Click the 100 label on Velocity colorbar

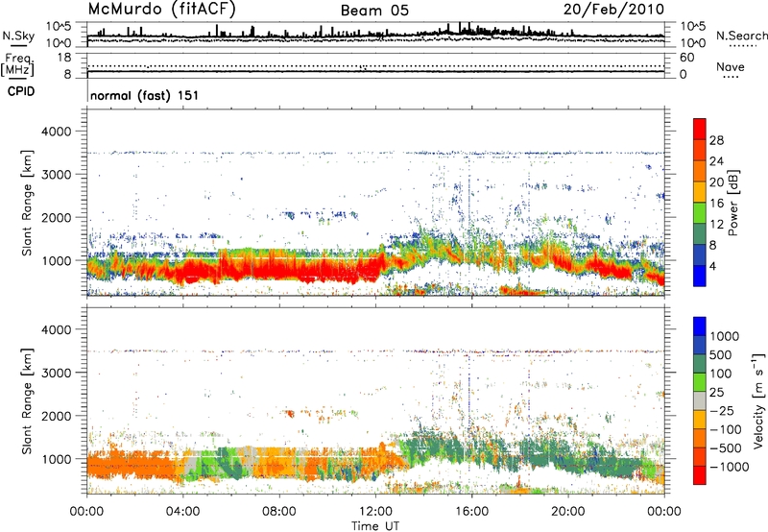pos(720,374)
